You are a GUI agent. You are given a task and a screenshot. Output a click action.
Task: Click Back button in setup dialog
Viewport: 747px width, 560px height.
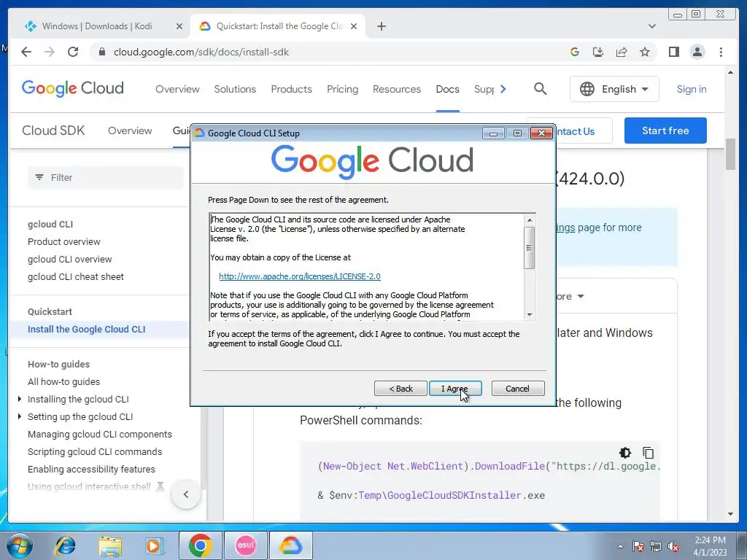[400, 389]
